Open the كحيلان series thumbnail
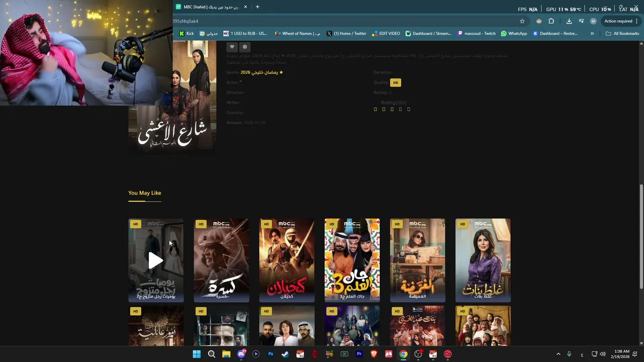The height and width of the screenshot is (362, 644). (x=287, y=260)
